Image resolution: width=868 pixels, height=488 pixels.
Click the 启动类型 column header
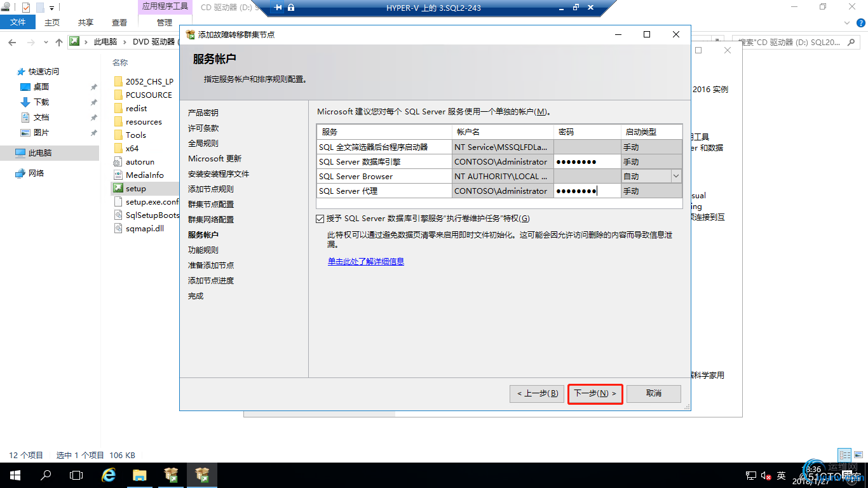pos(651,132)
